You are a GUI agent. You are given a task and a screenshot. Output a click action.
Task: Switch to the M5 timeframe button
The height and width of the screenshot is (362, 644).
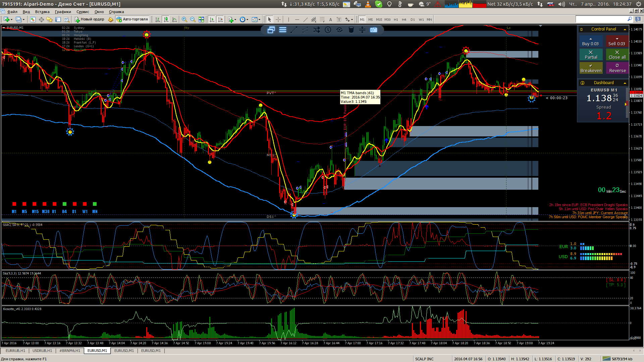(370, 19)
